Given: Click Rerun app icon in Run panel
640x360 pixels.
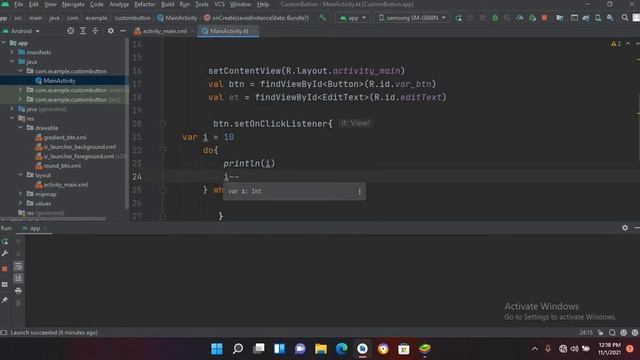Looking at the screenshot, I should pyautogui.click(x=5, y=242).
